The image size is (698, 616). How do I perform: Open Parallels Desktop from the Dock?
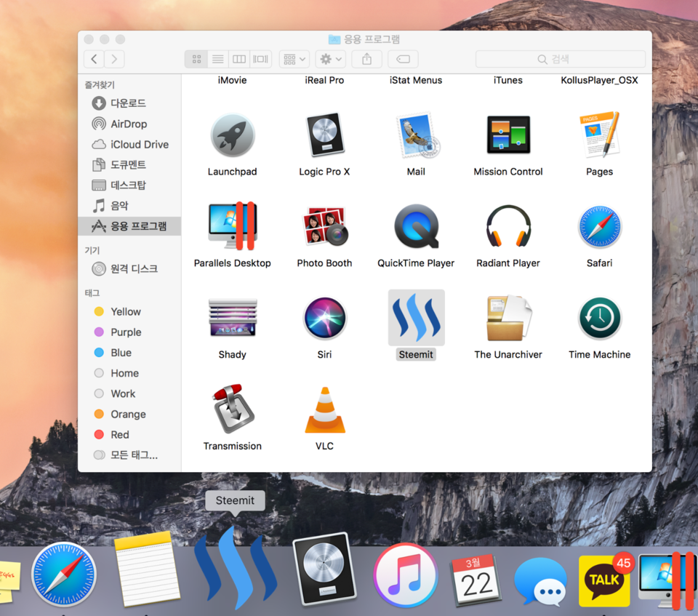point(667,580)
